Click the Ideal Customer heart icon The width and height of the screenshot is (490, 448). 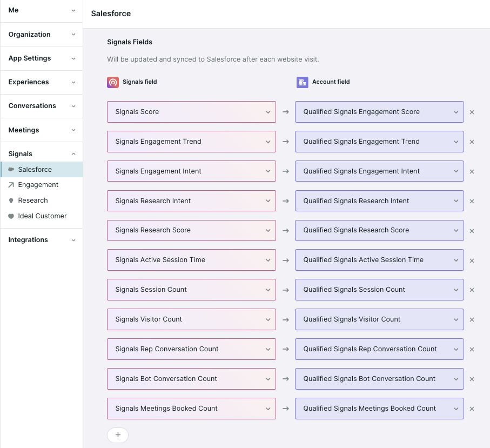point(11,216)
